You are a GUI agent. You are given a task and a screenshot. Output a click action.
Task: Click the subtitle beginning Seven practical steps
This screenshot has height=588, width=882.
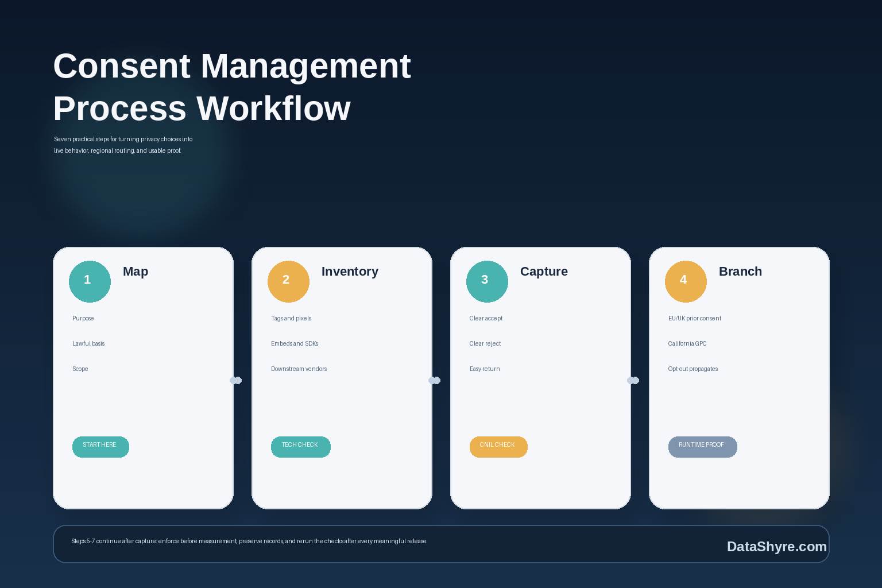(123, 145)
